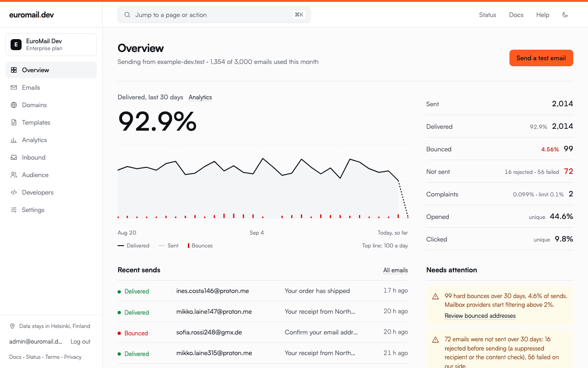The image size is (588, 368).
Task: Click Review bounced addresses link
Action: [480, 316]
